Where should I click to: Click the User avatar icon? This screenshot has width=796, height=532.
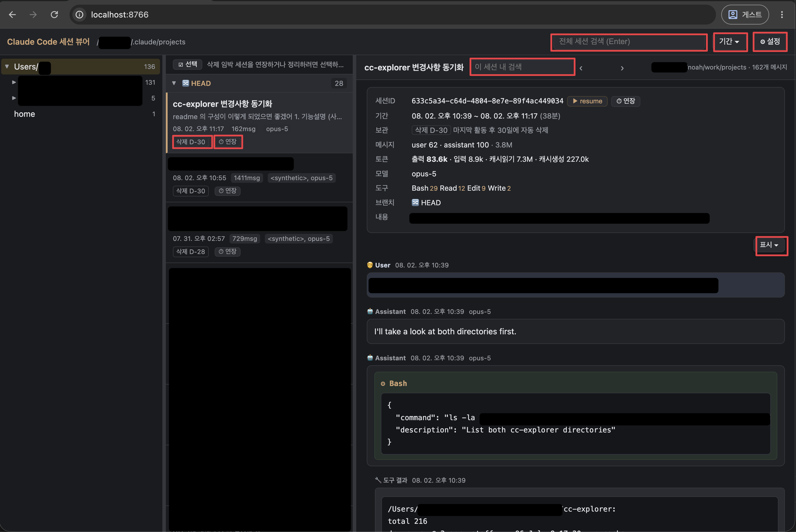coord(370,265)
